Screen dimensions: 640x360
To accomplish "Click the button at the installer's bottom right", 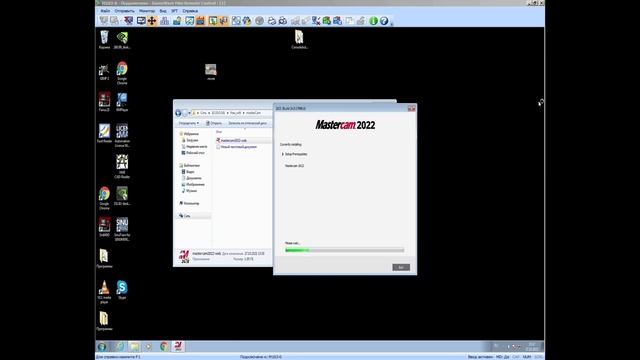I will point(401,267).
